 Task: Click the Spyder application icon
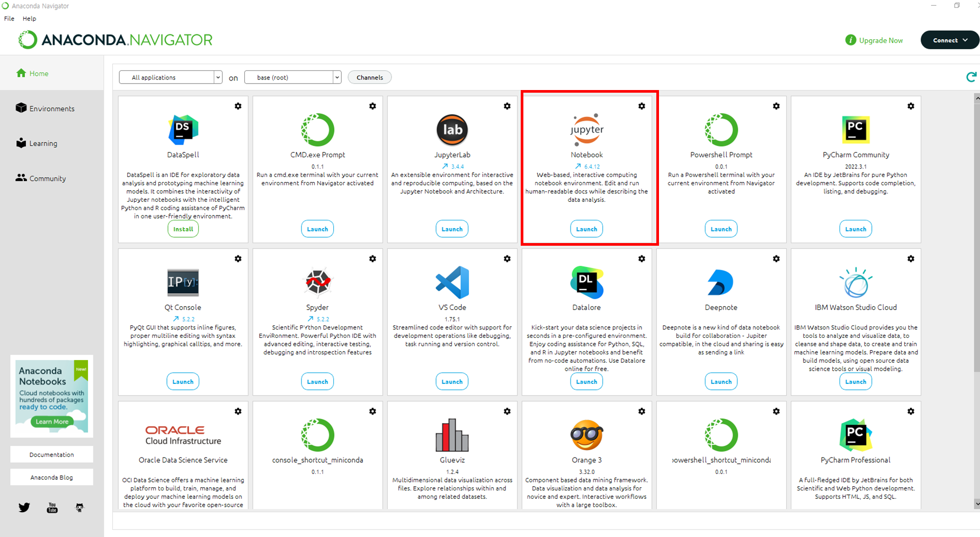[317, 282]
